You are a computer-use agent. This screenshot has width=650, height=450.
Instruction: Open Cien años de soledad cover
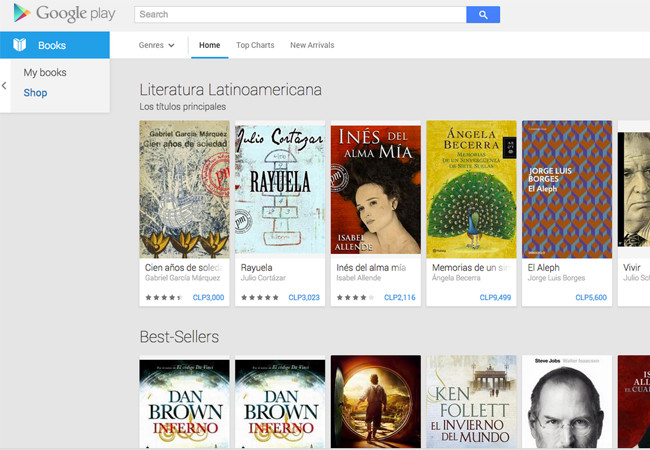[x=184, y=189]
